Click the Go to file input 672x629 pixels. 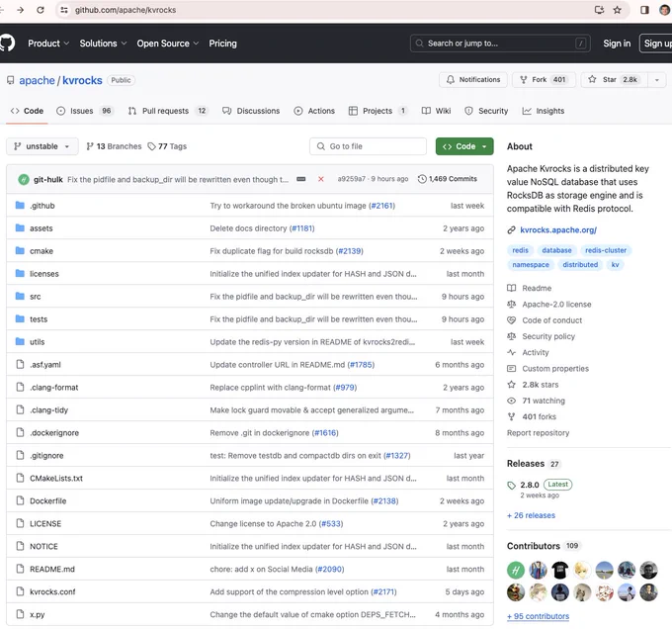point(368,146)
